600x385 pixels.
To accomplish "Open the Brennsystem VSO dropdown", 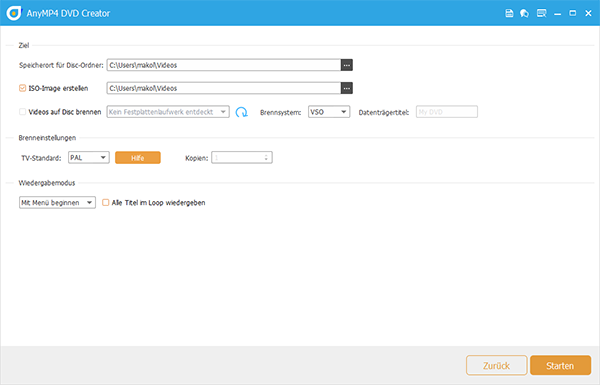I will (329, 112).
